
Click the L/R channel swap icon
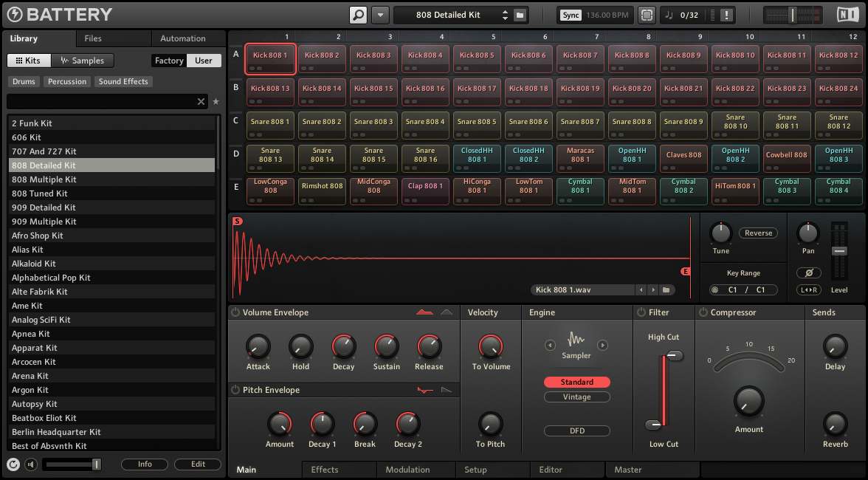(x=809, y=289)
